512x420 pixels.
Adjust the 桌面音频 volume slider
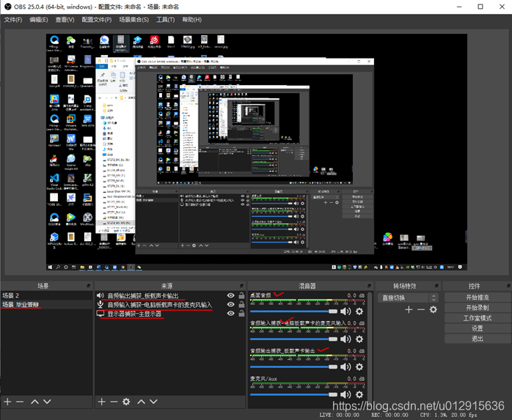293,312
